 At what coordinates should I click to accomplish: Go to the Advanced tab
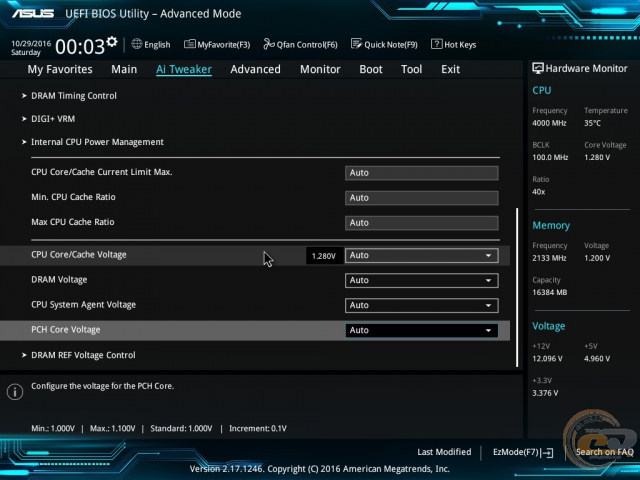pos(256,69)
